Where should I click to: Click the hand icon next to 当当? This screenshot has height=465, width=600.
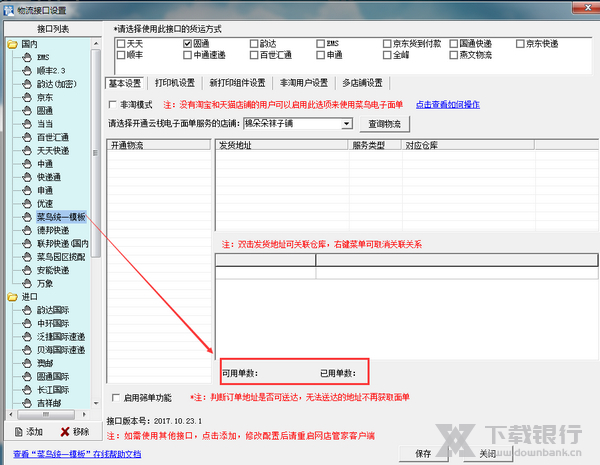coord(26,124)
